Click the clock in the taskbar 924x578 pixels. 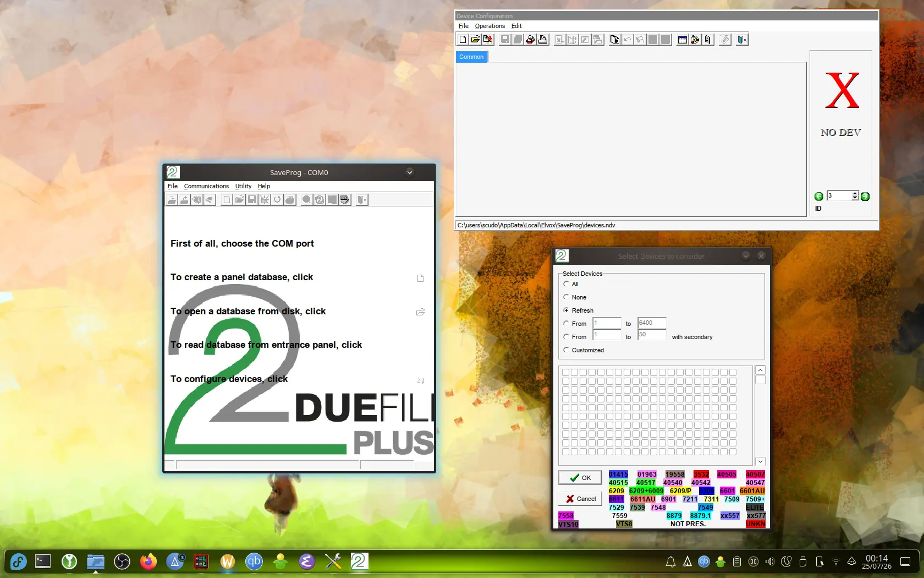pos(876,561)
